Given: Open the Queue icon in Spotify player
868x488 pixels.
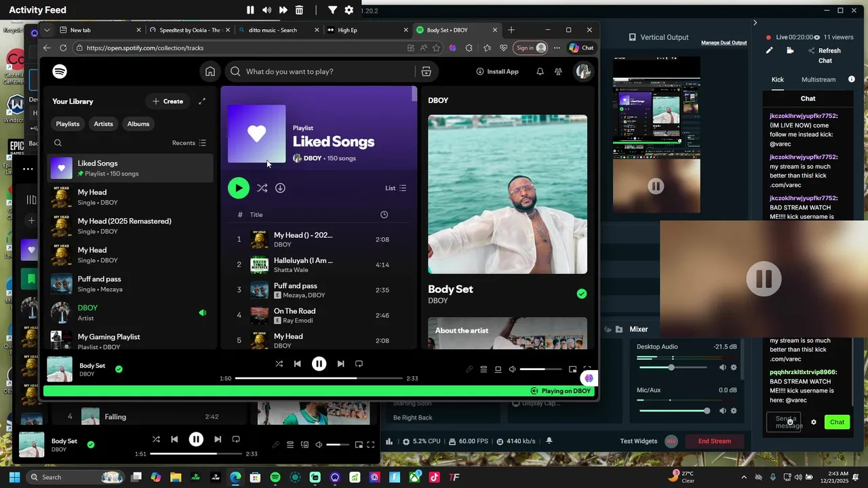Looking at the screenshot, I should (x=484, y=369).
